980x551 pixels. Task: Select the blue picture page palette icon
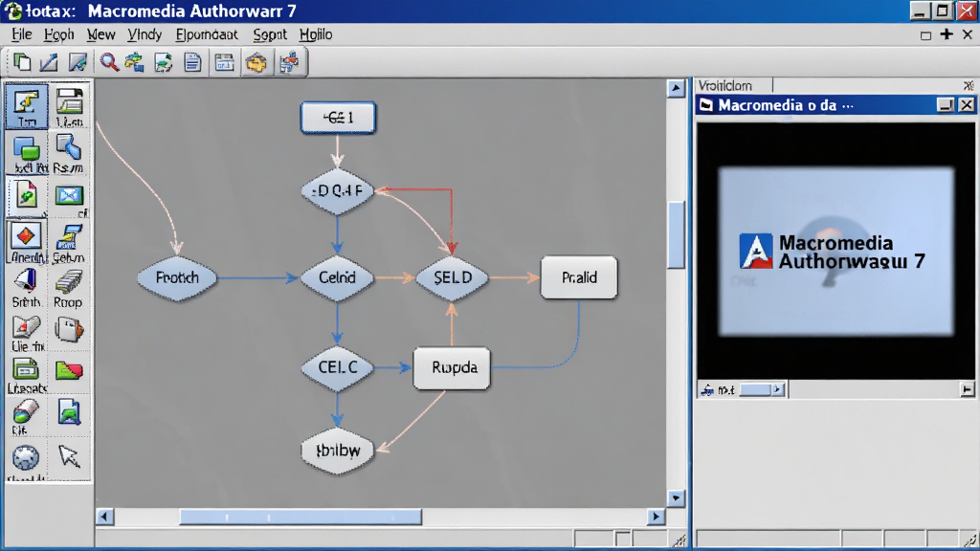click(69, 412)
